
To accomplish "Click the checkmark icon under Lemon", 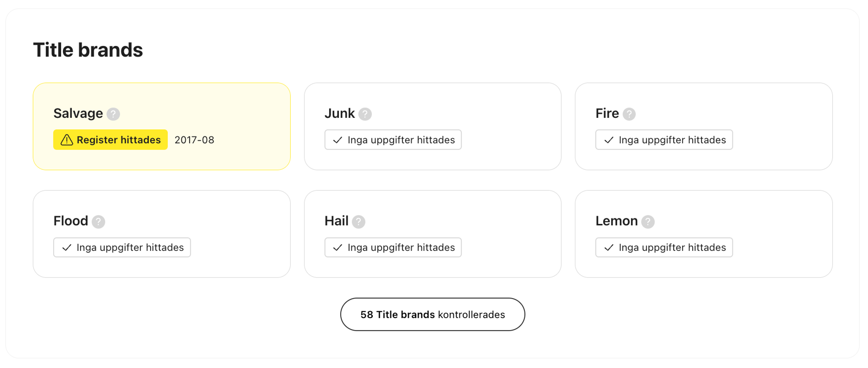I will pyautogui.click(x=609, y=247).
